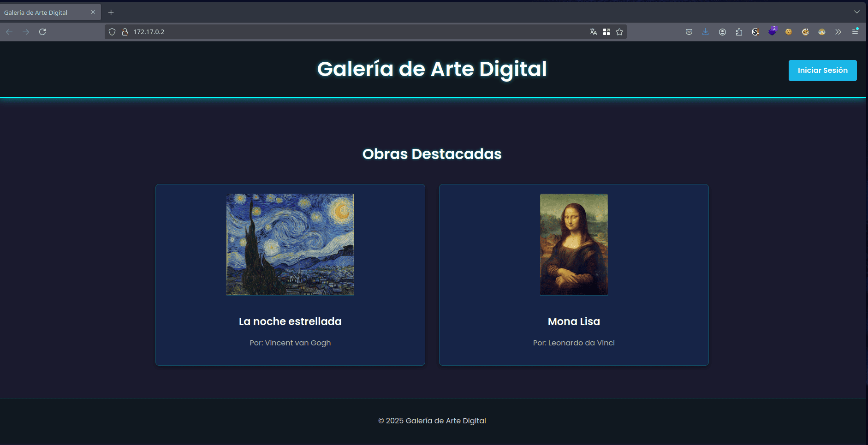Open the Downloads panel arrow icon
868x445 pixels.
(x=705, y=32)
